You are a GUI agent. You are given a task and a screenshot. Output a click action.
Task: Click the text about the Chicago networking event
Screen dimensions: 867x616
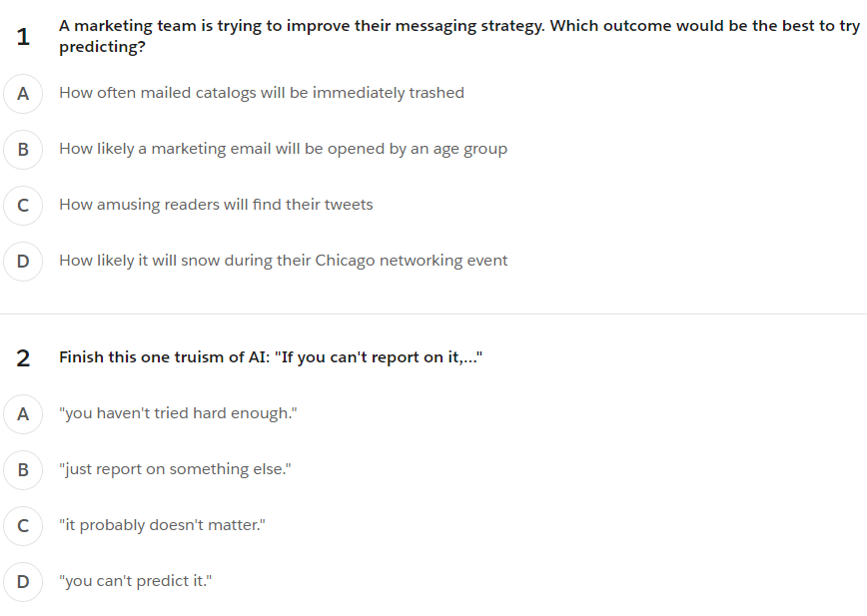click(x=283, y=261)
